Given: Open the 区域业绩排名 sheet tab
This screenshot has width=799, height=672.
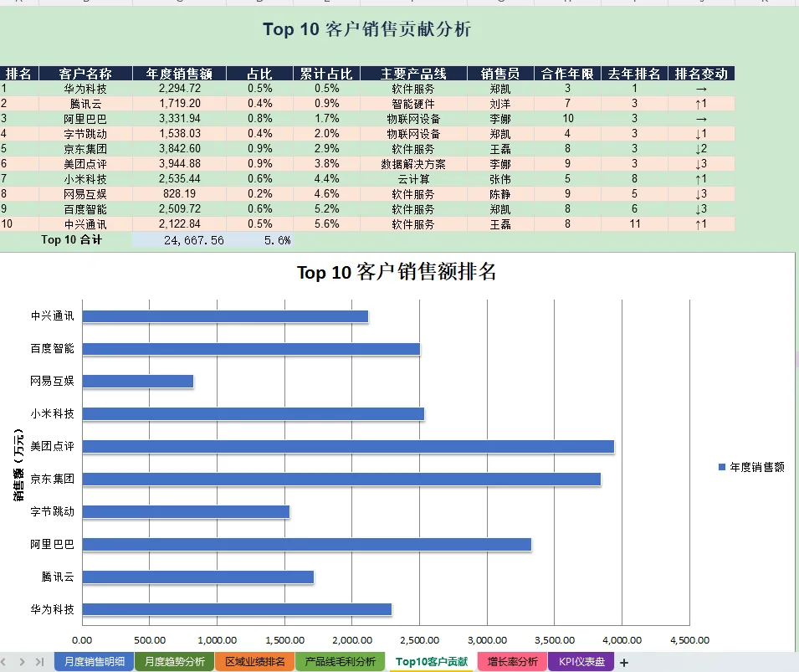Looking at the screenshot, I should click(x=255, y=662).
